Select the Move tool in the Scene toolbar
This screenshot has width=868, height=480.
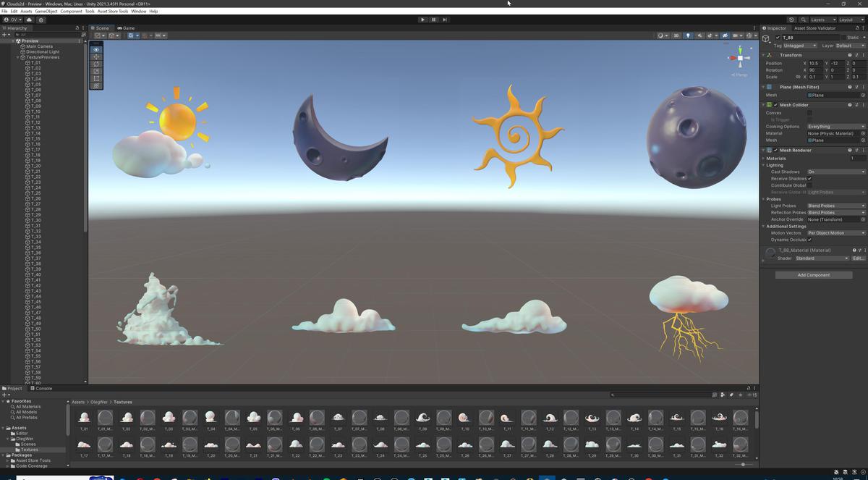[96, 56]
